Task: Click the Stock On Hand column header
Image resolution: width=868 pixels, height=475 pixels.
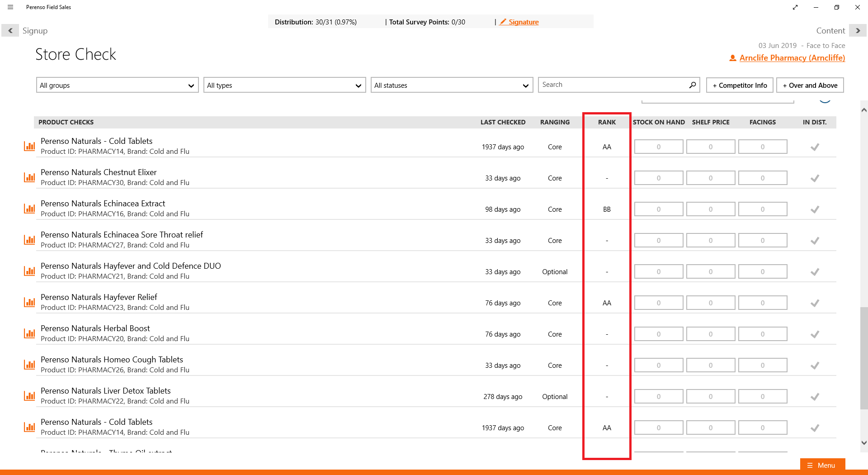Action: (x=659, y=122)
